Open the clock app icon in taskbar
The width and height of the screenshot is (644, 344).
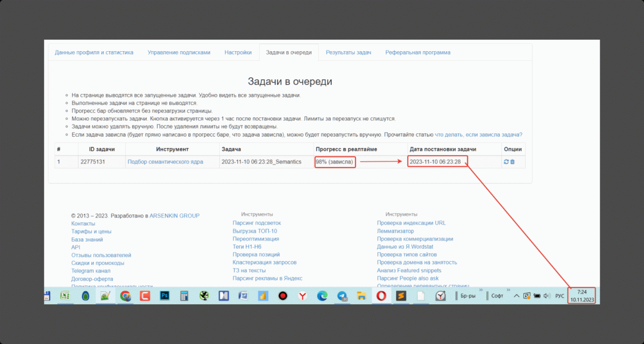[440, 296]
